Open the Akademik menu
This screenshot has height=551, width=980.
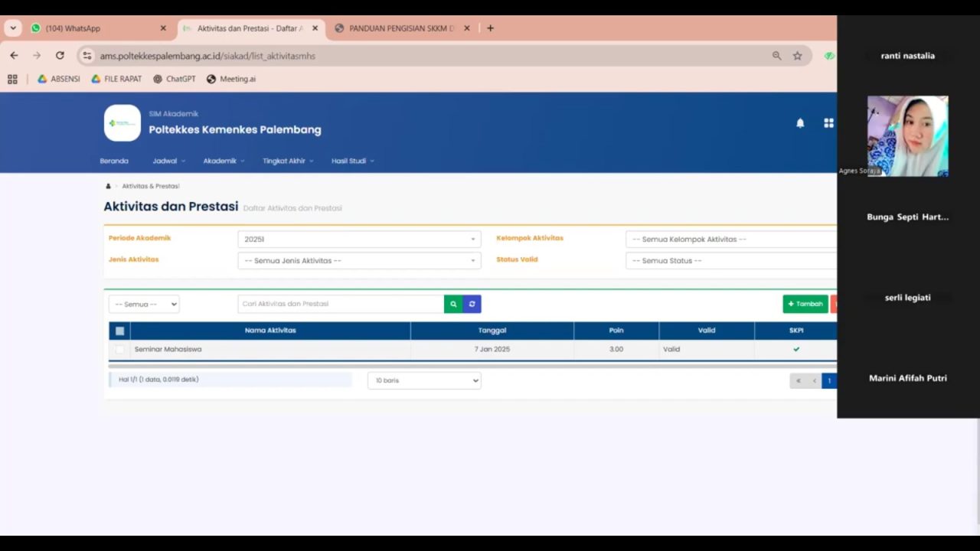pyautogui.click(x=224, y=161)
